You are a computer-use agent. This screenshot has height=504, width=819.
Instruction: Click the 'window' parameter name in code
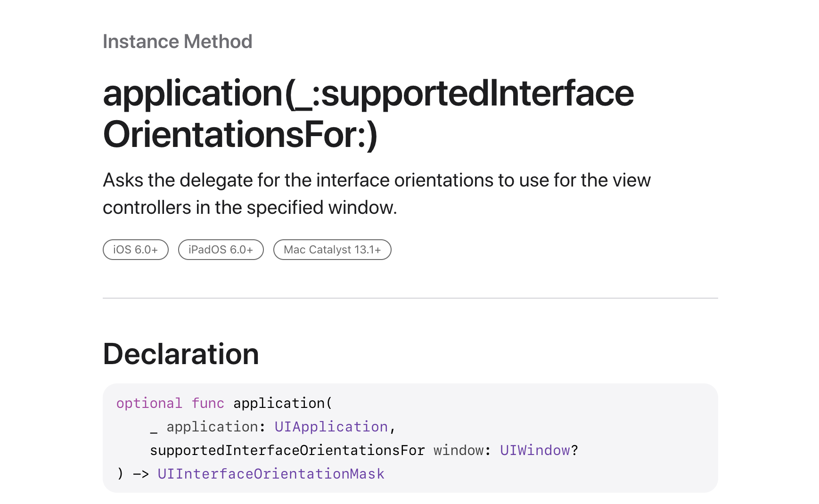[459, 450]
